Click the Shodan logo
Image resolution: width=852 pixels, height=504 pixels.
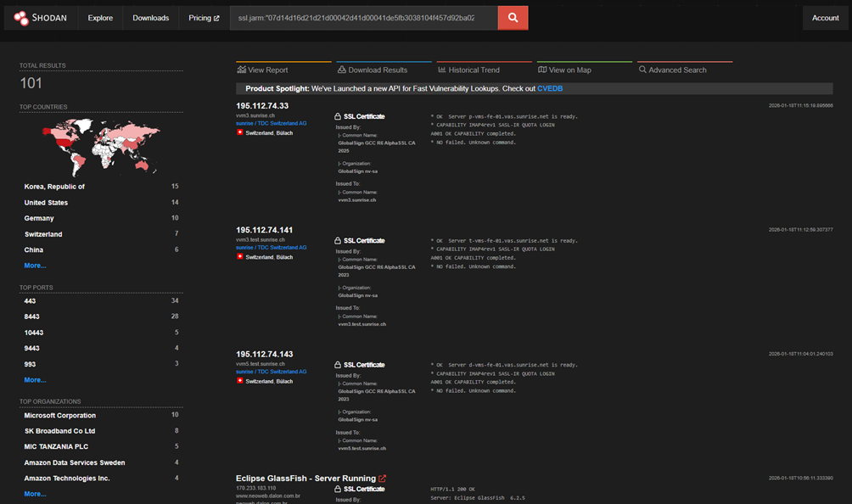[42, 18]
